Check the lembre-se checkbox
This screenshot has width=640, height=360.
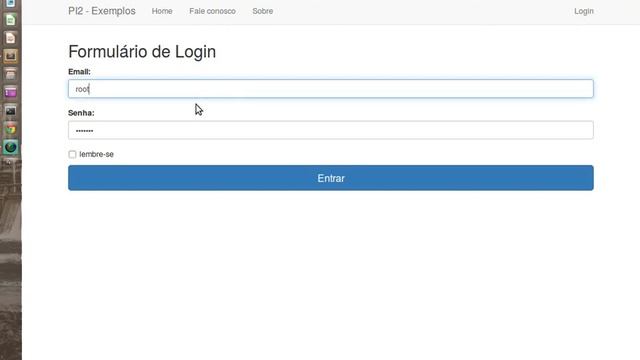pyautogui.click(x=72, y=154)
